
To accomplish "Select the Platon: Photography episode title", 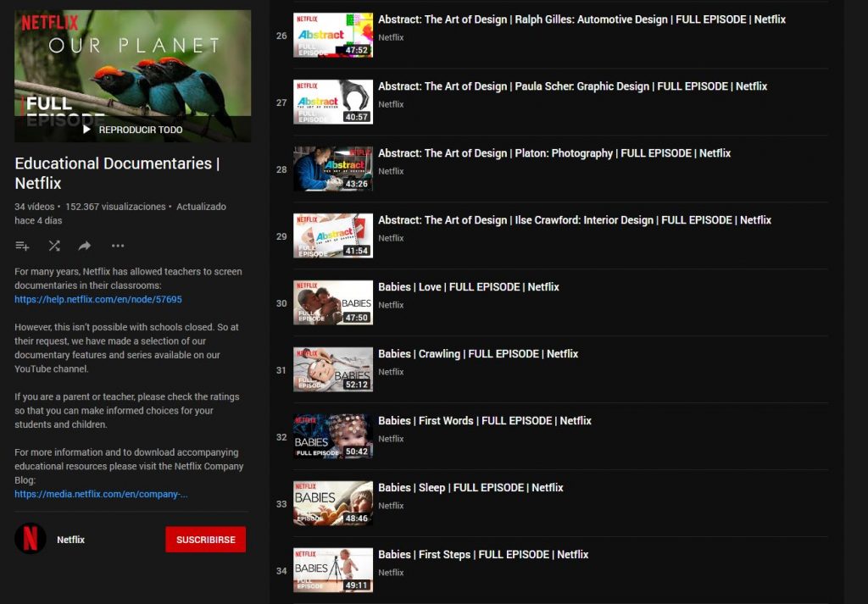I will click(x=554, y=153).
